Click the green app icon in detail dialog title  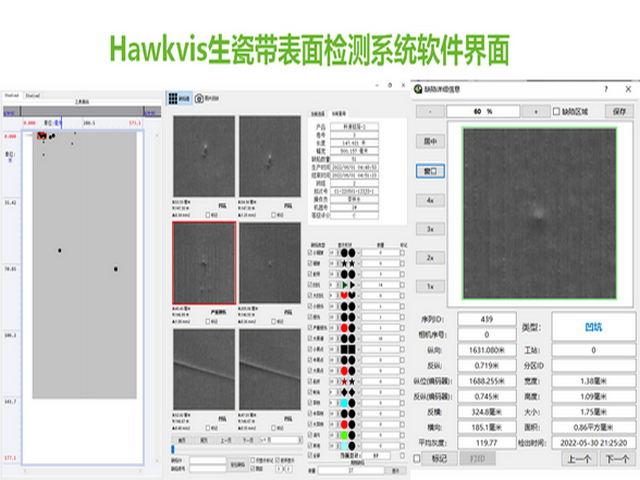tap(418, 89)
